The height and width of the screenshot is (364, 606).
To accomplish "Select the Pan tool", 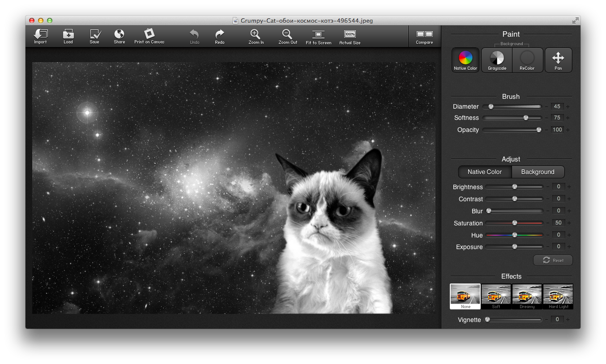I will pyautogui.click(x=558, y=60).
